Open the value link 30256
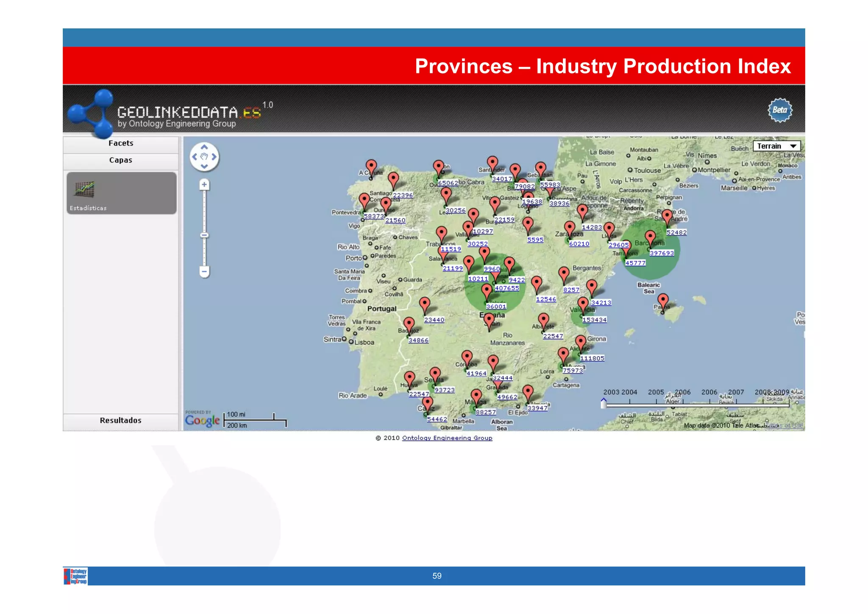 [x=456, y=211]
